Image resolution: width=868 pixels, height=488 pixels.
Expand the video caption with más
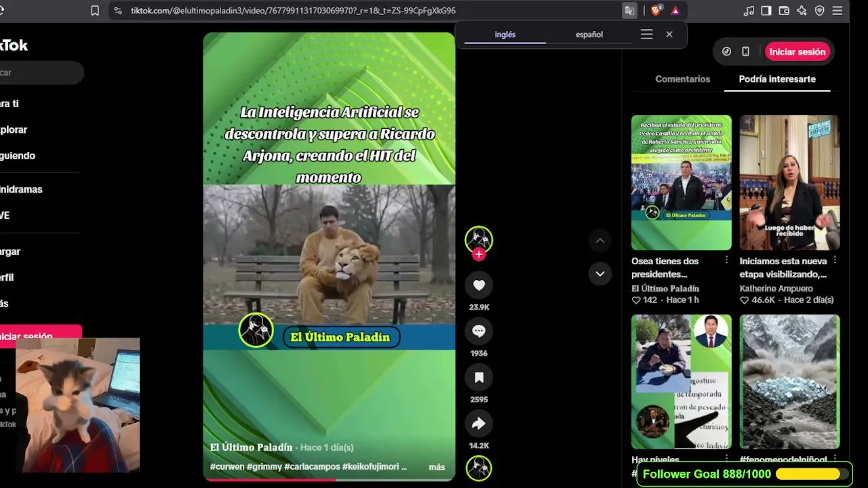click(437, 467)
